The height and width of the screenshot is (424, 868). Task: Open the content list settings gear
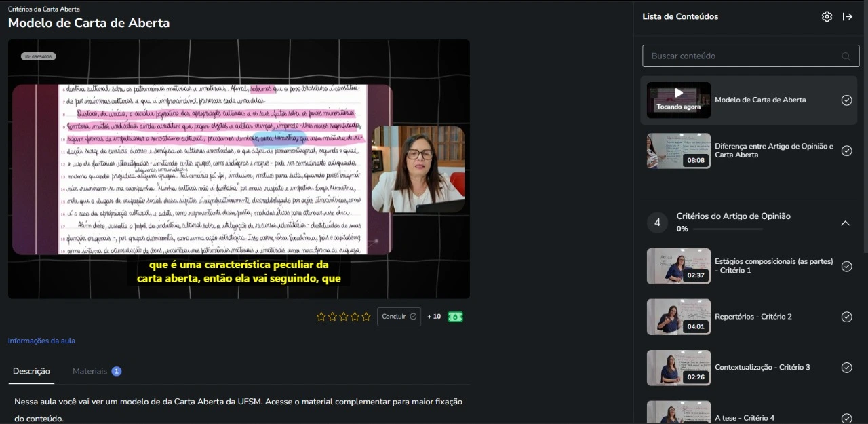827,17
